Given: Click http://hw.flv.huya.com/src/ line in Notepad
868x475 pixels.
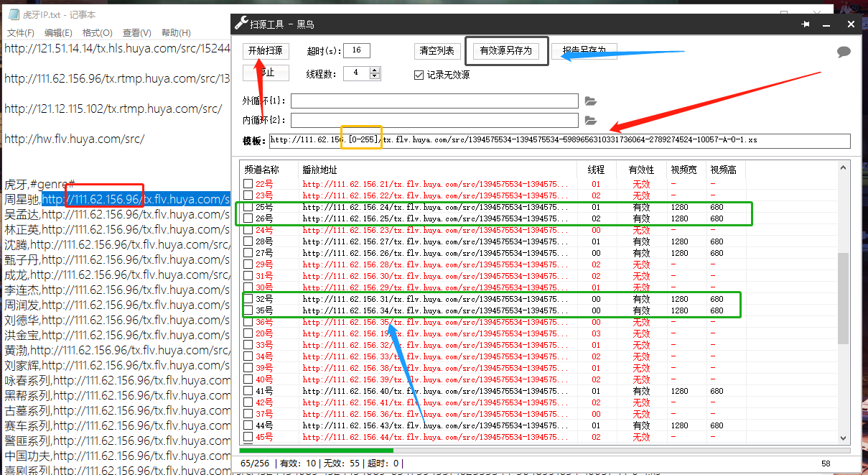Looking at the screenshot, I should (75, 139).
